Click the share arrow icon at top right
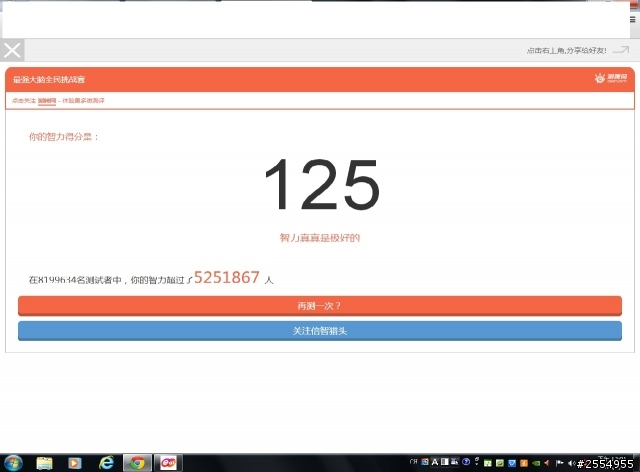Viewport: 640px width, 472px height. pos(621,50)
